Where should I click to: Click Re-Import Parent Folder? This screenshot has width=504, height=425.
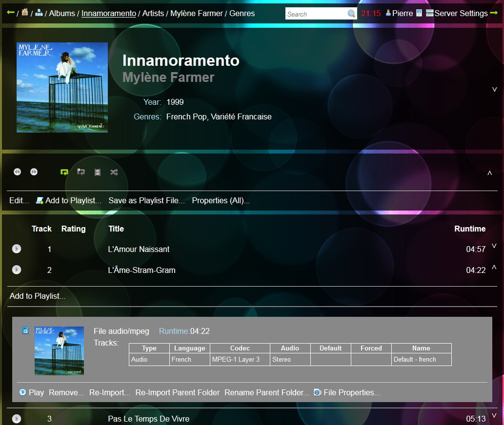click(178, 392)
